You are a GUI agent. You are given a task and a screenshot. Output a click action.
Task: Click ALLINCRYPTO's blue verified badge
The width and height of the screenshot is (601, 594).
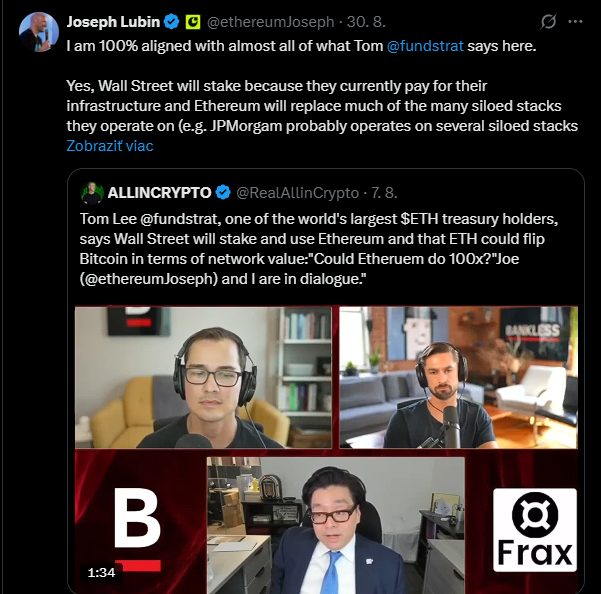coord(223,192)
